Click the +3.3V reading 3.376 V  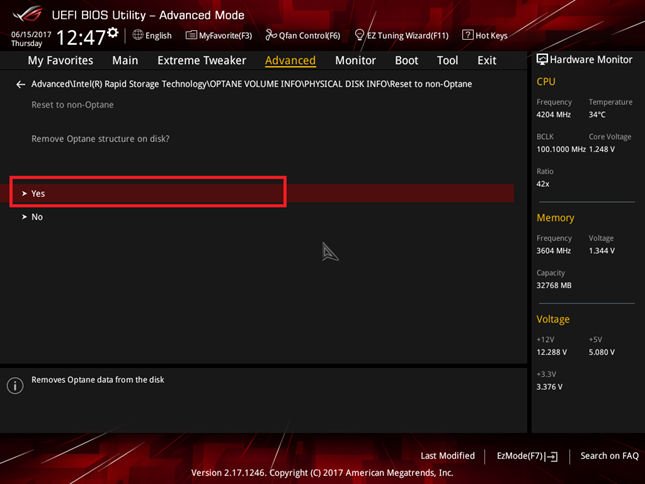click(549, 387)
